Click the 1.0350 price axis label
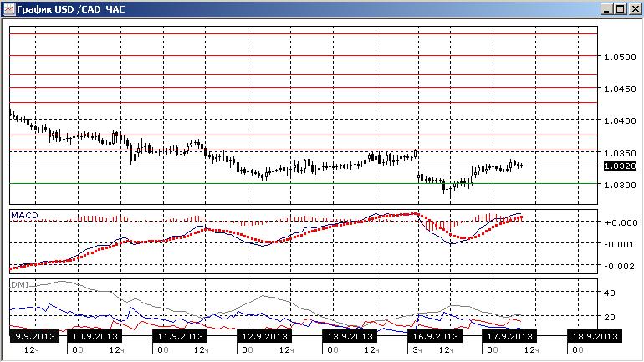Screen dimensions: 644x362 620,153
